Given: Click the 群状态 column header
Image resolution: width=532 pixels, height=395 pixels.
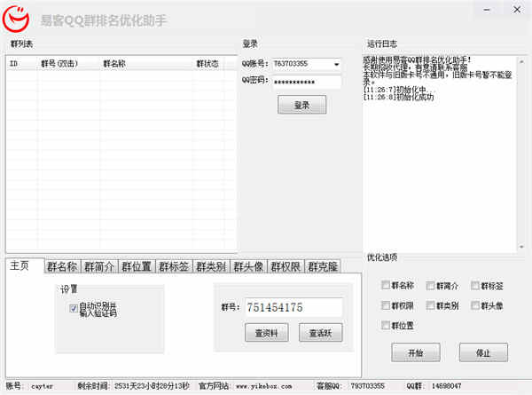Looking at the screenshot, I should coord(208,64).
